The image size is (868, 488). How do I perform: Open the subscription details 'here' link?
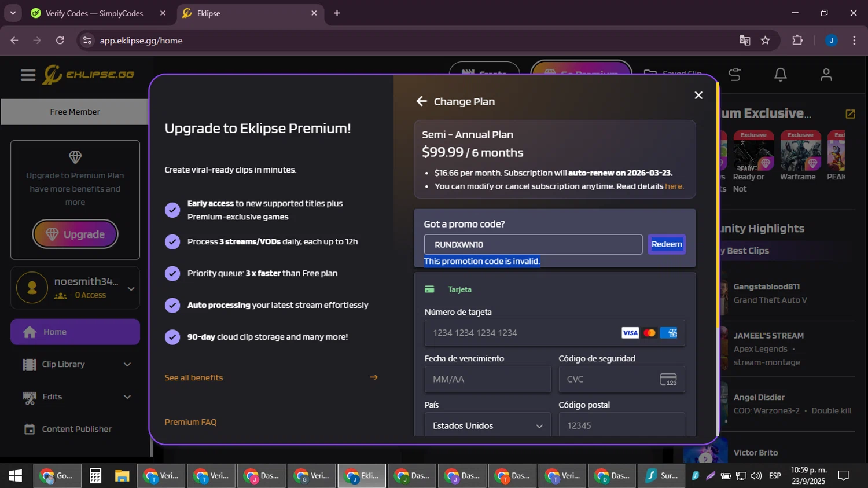point(674,186)
